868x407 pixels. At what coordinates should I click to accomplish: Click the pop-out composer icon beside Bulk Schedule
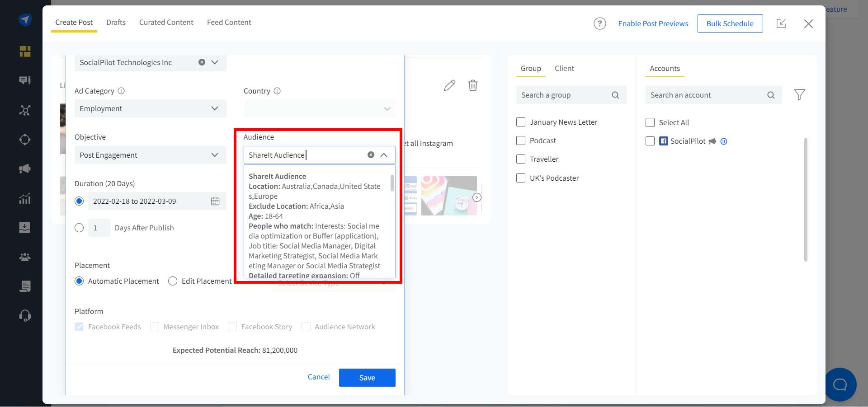781,23
